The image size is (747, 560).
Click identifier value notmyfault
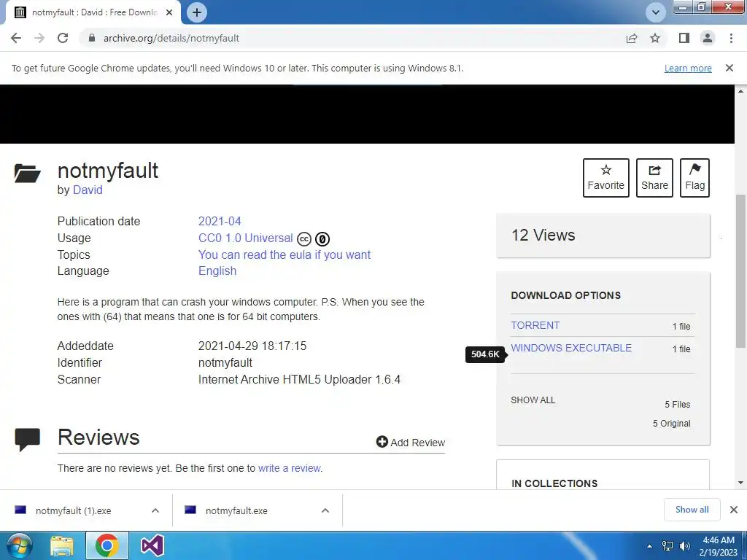[x=225, y=363]
